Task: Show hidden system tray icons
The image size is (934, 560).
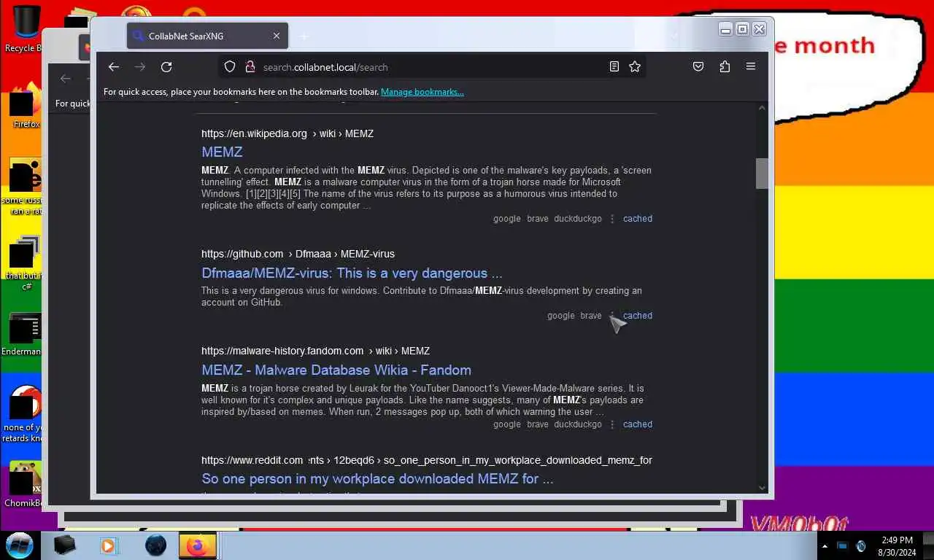Action: pos(825,546)
